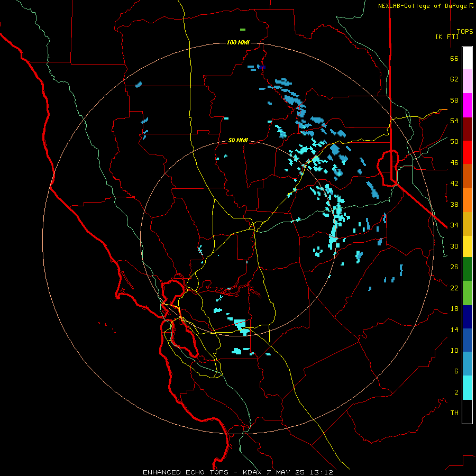Pick the cyan legend swatch
This screenshot has height=476, width=476.
pos(467,388)
